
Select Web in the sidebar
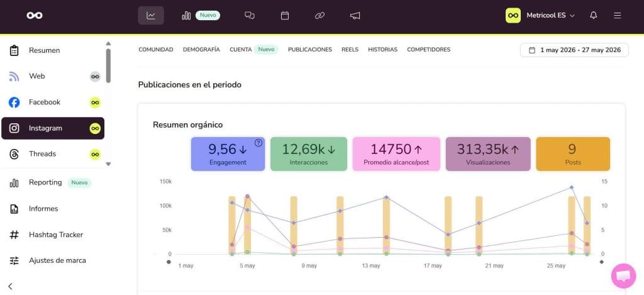53,76
